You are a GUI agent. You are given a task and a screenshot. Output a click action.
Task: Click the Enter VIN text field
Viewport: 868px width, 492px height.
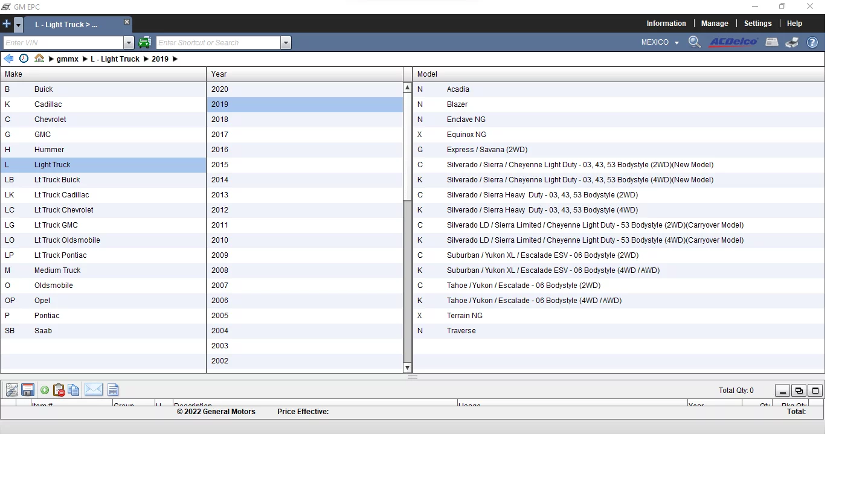[x=63, y=42]
